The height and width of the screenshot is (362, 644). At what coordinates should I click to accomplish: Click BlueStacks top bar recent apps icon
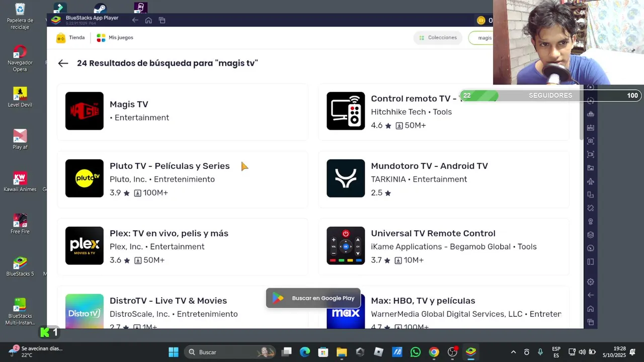coord(162,20)
